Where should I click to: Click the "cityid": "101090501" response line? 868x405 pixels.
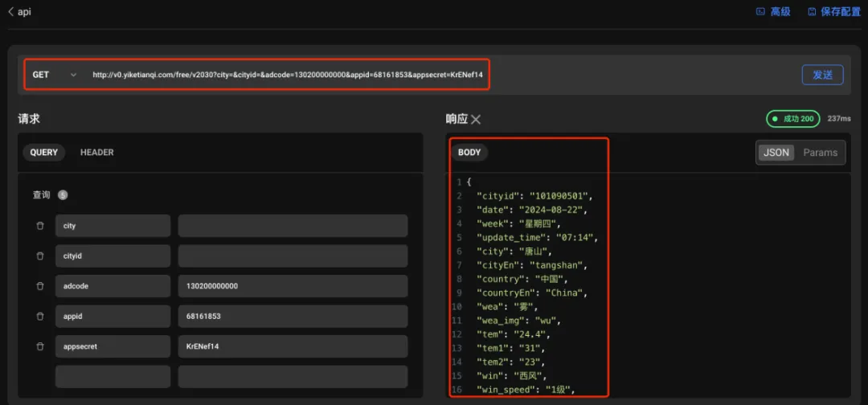[534, 196]
